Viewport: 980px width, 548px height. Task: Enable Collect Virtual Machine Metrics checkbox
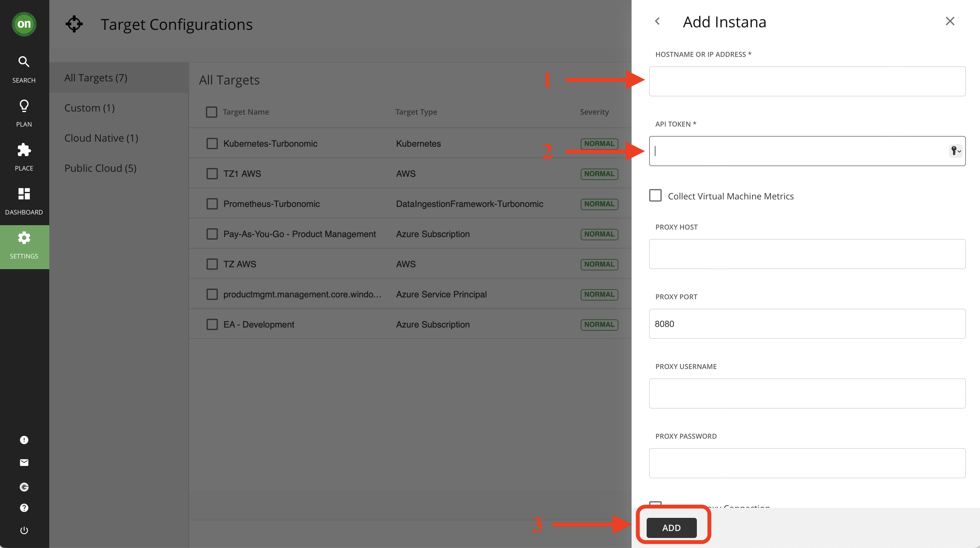coord(655,196)
